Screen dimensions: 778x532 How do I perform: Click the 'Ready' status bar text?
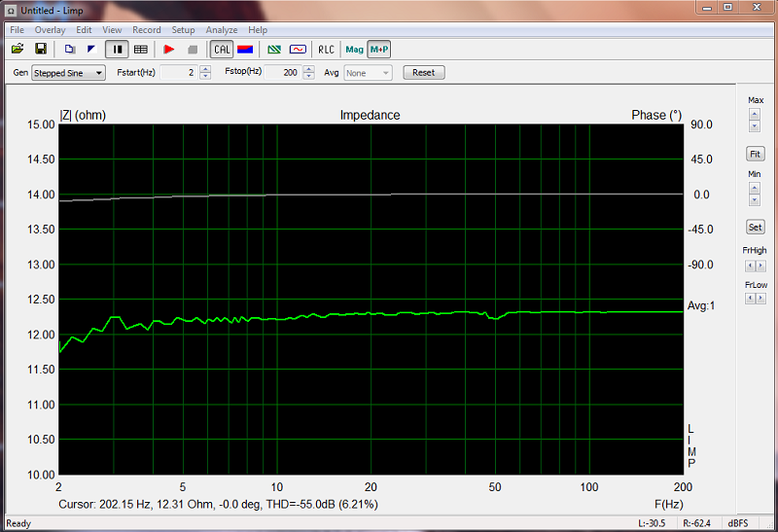coord(18,523)
